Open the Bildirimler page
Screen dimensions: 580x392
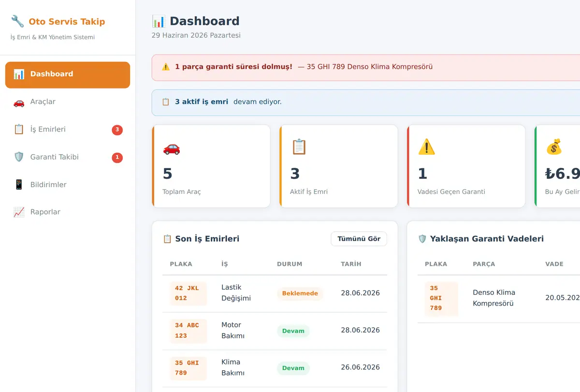(x=68, y=185)
